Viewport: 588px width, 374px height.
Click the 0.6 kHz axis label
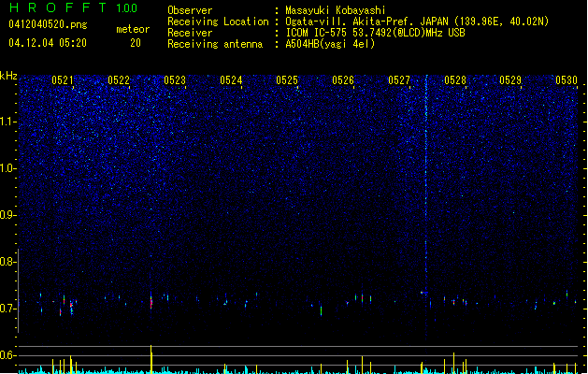click(x=8, y=355)
